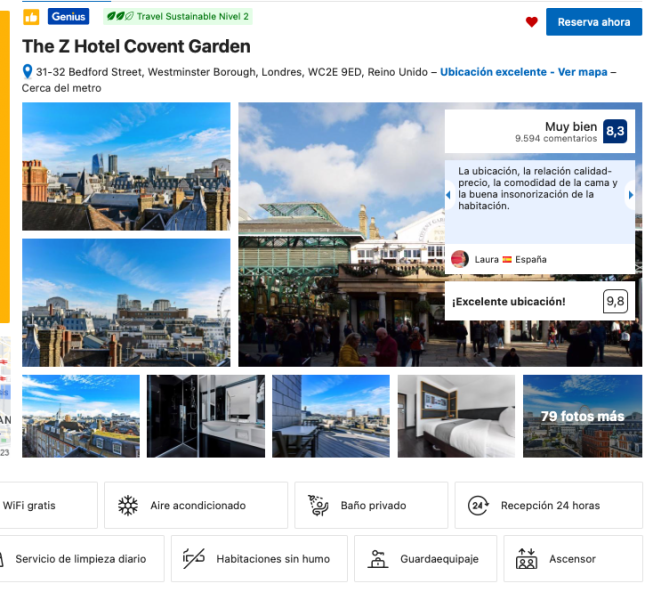Click the Habitaciones sin humo text label
This screenshot has width=653, height=600.
[x=273, y=559]
